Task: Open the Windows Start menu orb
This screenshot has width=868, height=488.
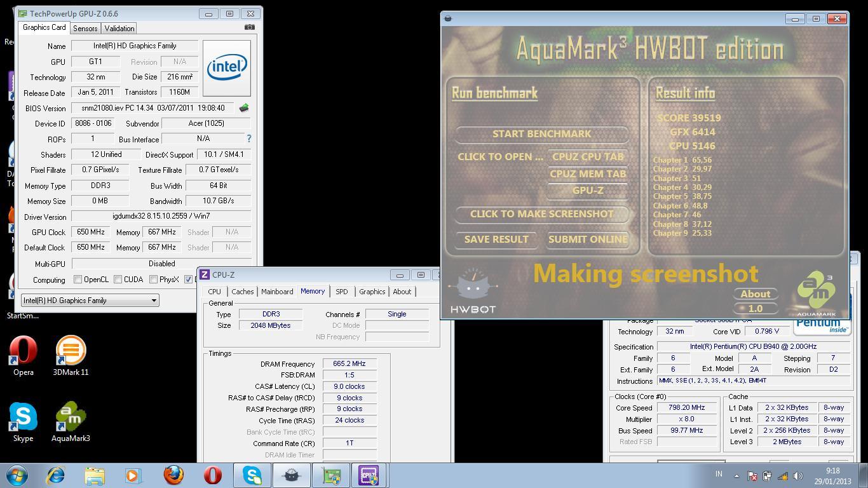Action: [17, 475]
